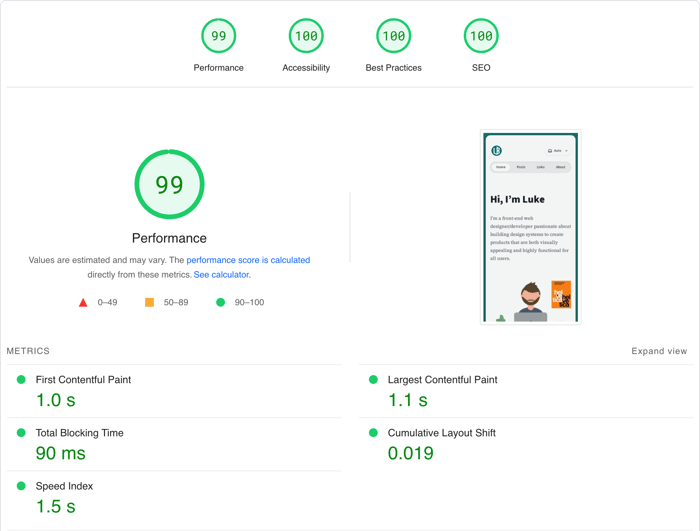
Task: Click the red triangle 0–49 legend icon
Action: pos(83,303)
